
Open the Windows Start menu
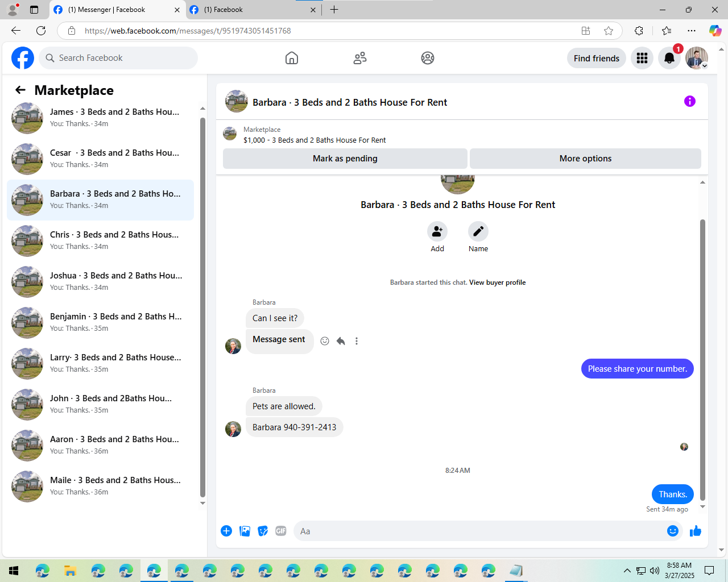coord(14,571)
